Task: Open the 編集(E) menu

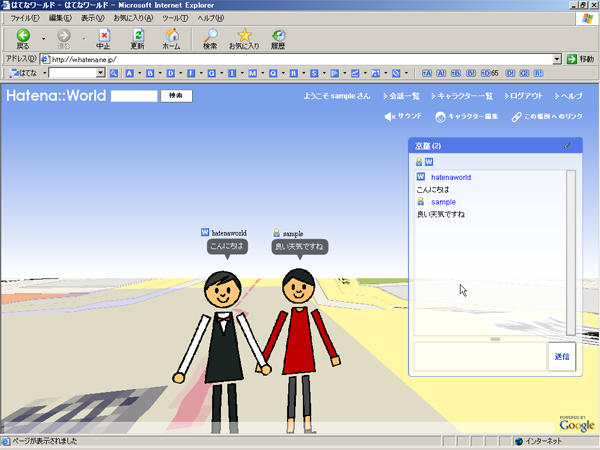Action: pyautogui.click(x=60, y=18)
